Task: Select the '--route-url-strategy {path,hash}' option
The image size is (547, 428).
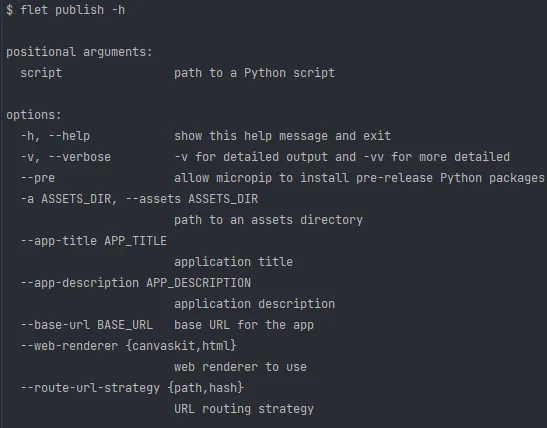Action: pos(132,388)
